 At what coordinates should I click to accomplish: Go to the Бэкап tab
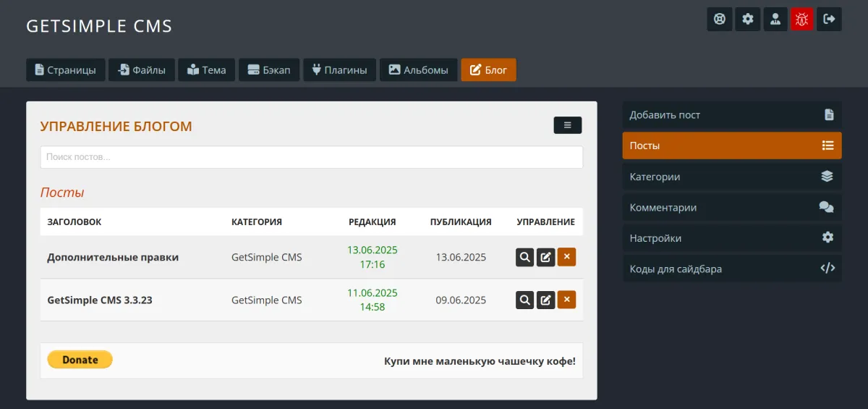[269, 70]
